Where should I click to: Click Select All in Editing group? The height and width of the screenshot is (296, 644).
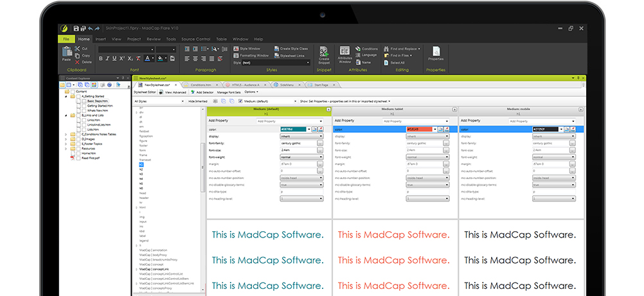point(394,63)
